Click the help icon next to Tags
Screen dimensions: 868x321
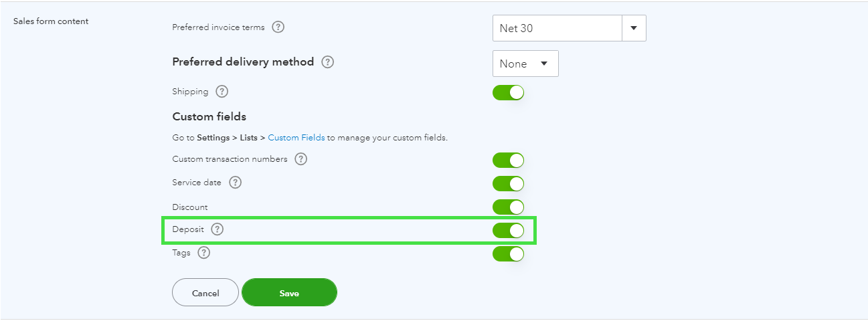click(204, 253)
